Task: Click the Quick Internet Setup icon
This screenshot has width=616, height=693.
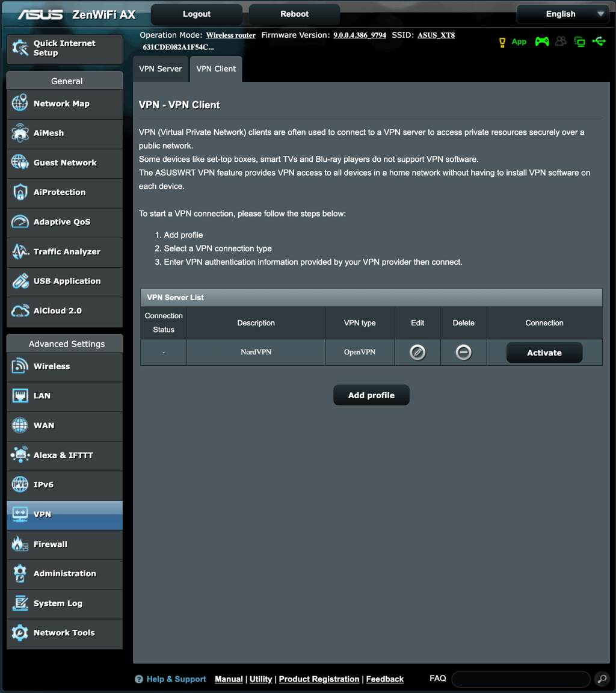Action: pyautogui.click(x=20, y=48)
